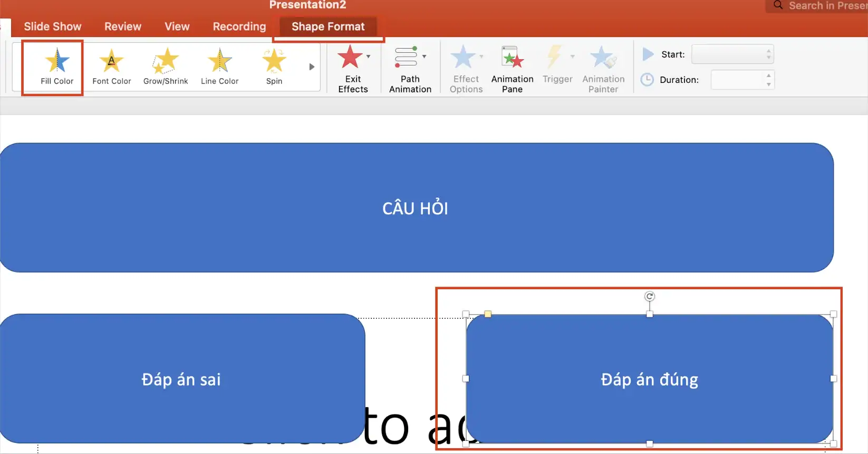
Task: Open the Trigger menu
Action: pos(557,64)
